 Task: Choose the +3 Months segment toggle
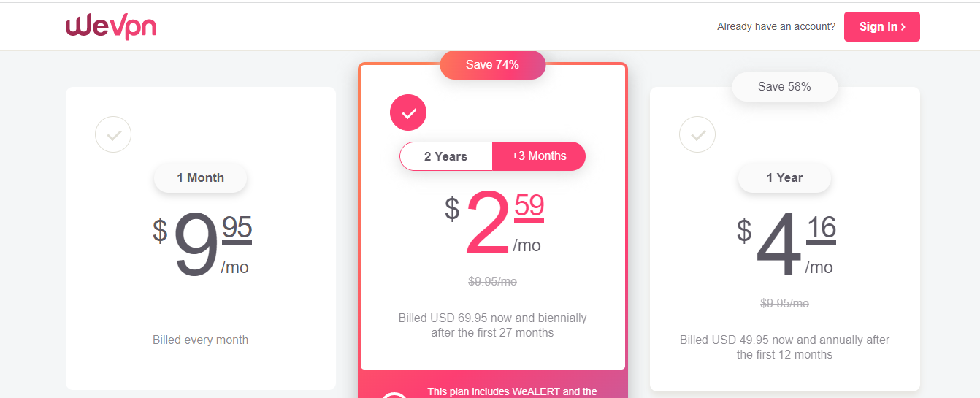[539, 156]
